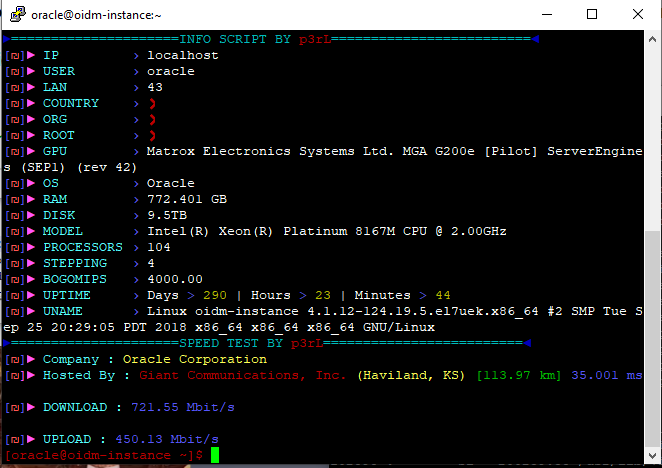Click the 'Platinum 8167M' model text
Screen dimensions: 662x468
[339, 231]
